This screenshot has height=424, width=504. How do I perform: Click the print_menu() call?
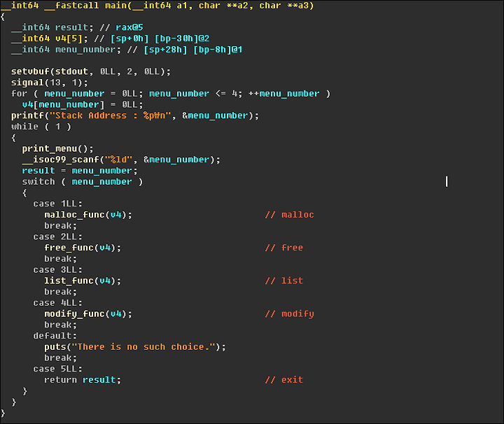[x=58, y=149]
